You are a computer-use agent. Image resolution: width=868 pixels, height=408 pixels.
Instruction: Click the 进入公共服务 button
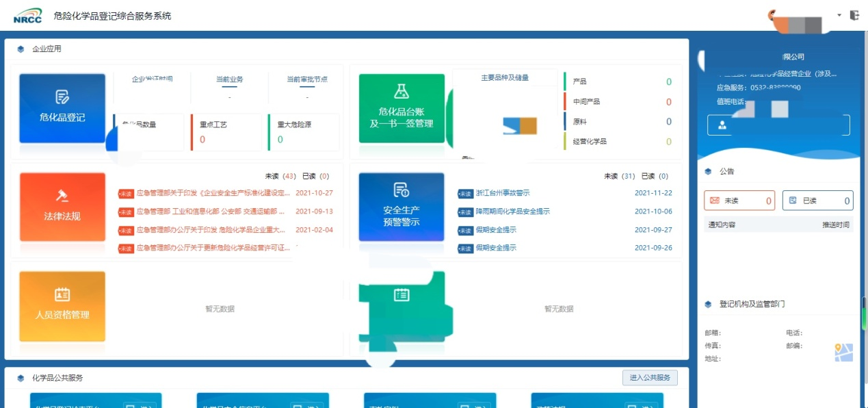click(648, 377)
